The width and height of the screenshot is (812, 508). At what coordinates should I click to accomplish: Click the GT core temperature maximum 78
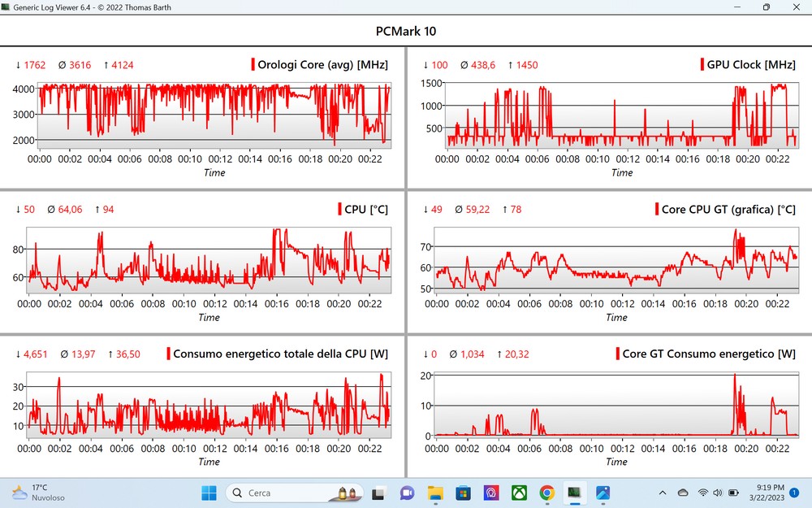click(516, 210)
